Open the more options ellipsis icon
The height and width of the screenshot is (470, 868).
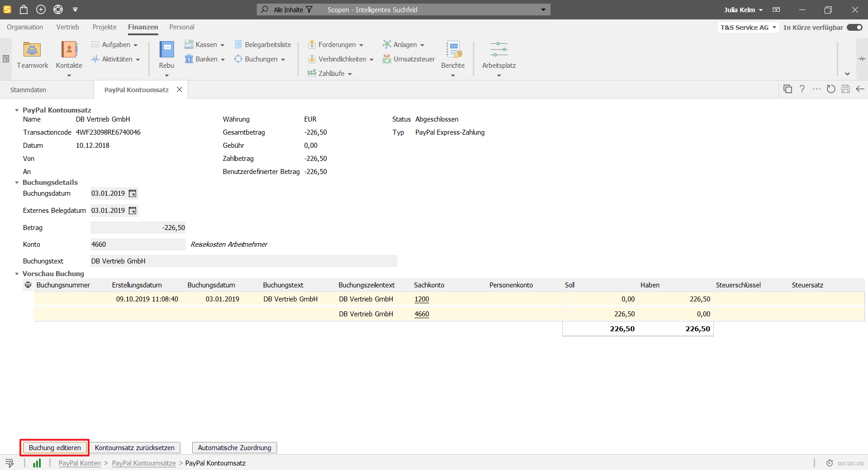tap(816, 89)
